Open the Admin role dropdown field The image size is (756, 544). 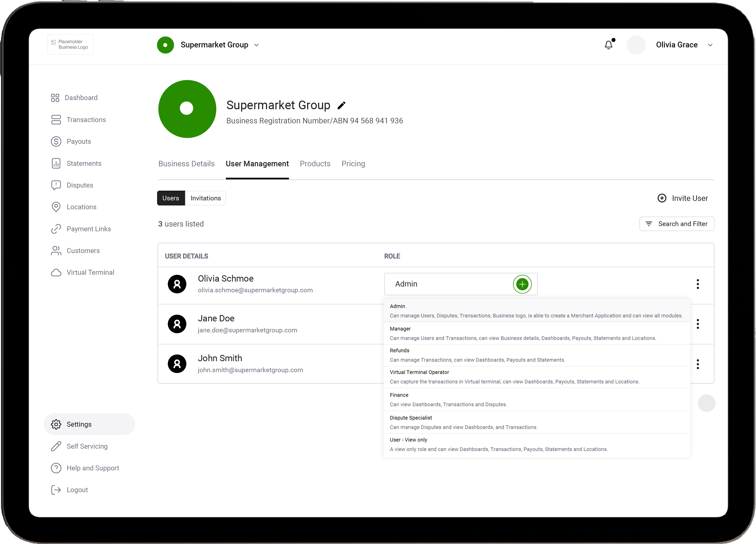pos(461,284)
